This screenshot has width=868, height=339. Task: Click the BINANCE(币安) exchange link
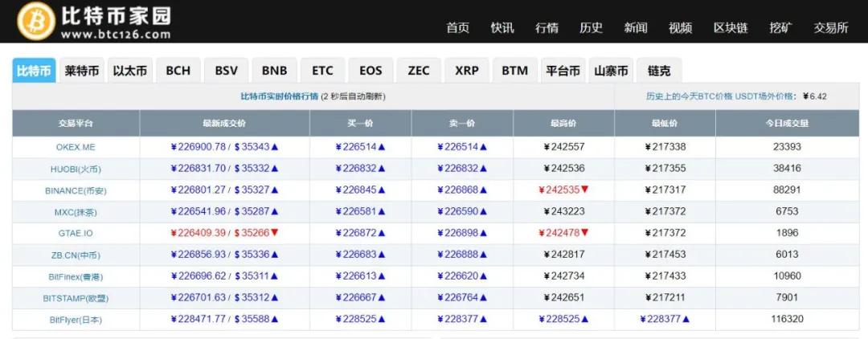pos(76,190)
